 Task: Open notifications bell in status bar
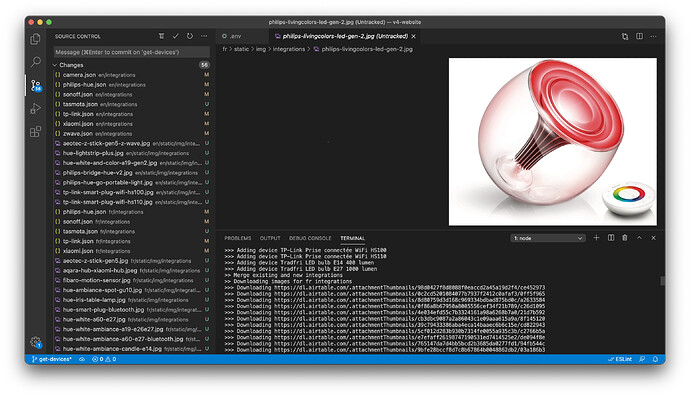click(655, 359)
